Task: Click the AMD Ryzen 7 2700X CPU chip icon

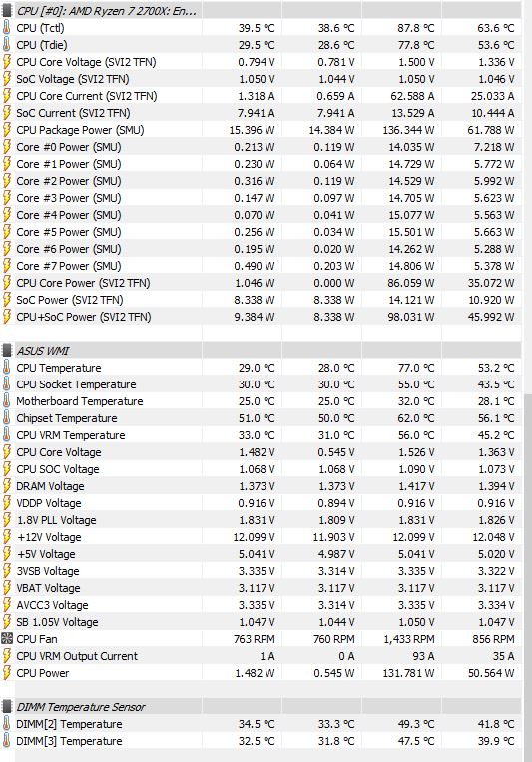Action: (x=6, y=11)
